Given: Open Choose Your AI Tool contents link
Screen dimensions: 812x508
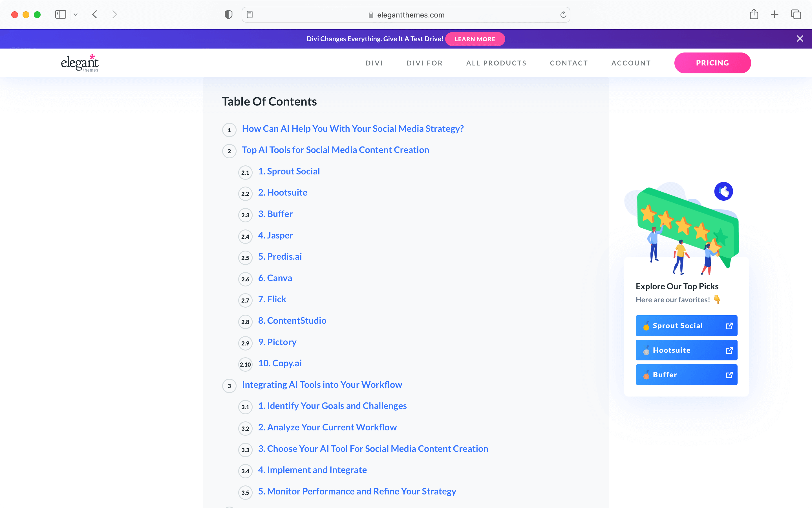Looking at the screenshot, I should 373,449.
